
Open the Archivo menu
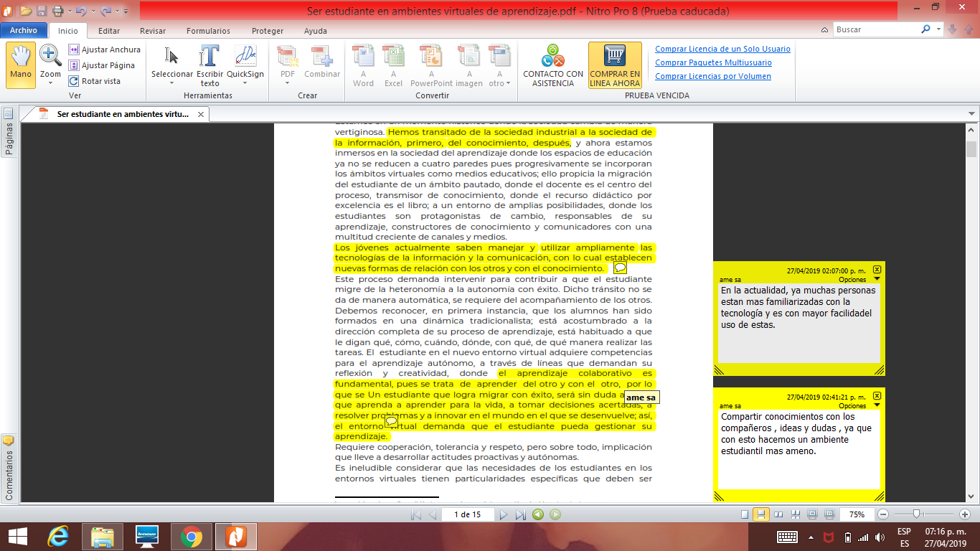click(x=24, y=31)
